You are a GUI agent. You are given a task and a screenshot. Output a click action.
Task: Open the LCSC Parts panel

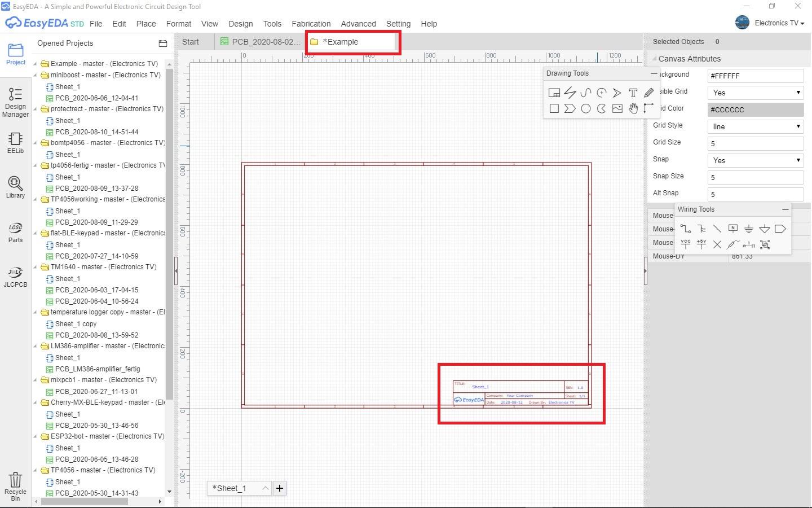point(15,232)
